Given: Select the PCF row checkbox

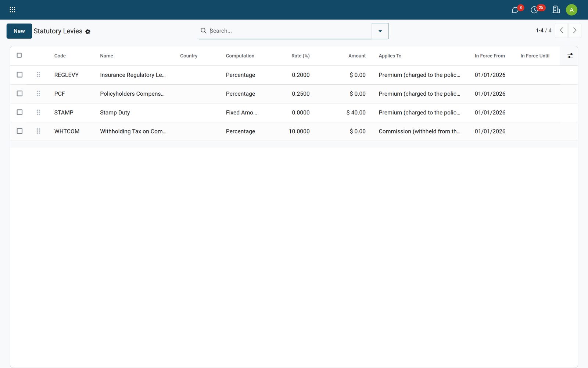Looking at the screenshot, I should pyautogui.click(x=19, y=93).
